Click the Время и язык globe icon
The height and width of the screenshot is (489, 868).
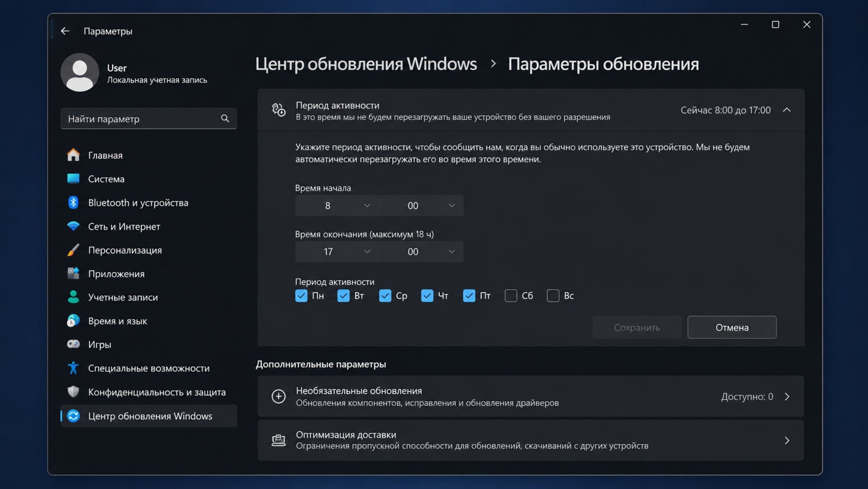[x=73, y=321]
